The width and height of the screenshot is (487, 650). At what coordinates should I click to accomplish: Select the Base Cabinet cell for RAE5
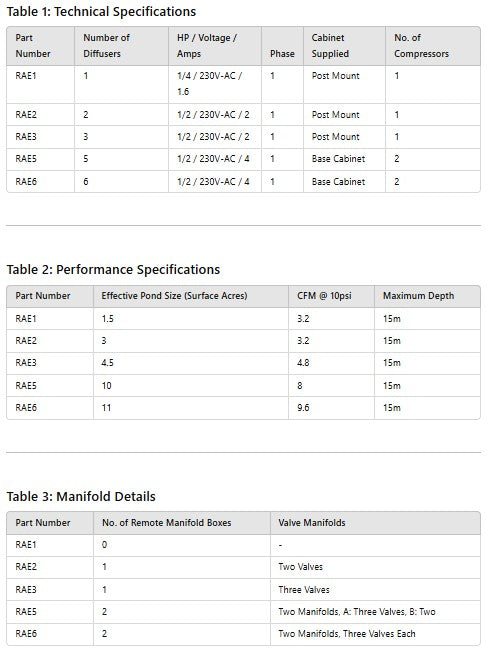(338, 159)
